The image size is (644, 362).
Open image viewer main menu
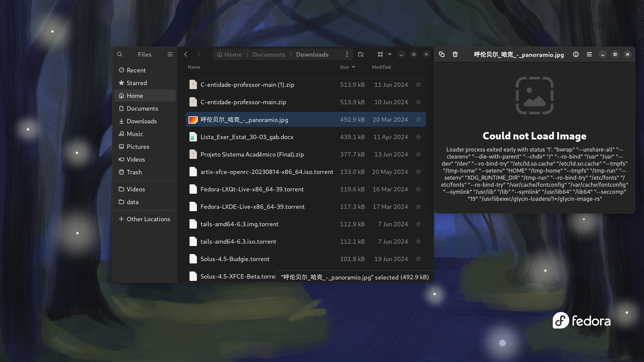tap(589, 54)
